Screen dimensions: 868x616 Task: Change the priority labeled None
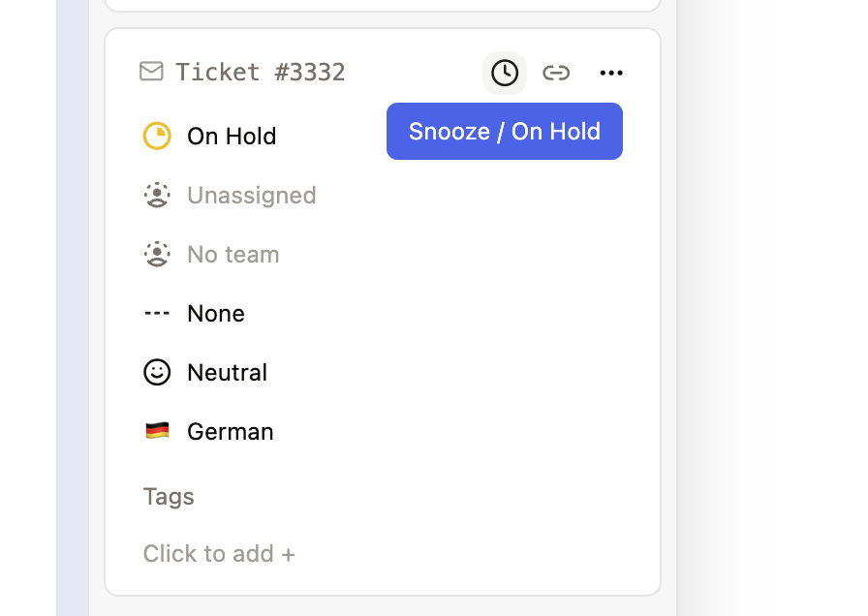tap(216, 314)
